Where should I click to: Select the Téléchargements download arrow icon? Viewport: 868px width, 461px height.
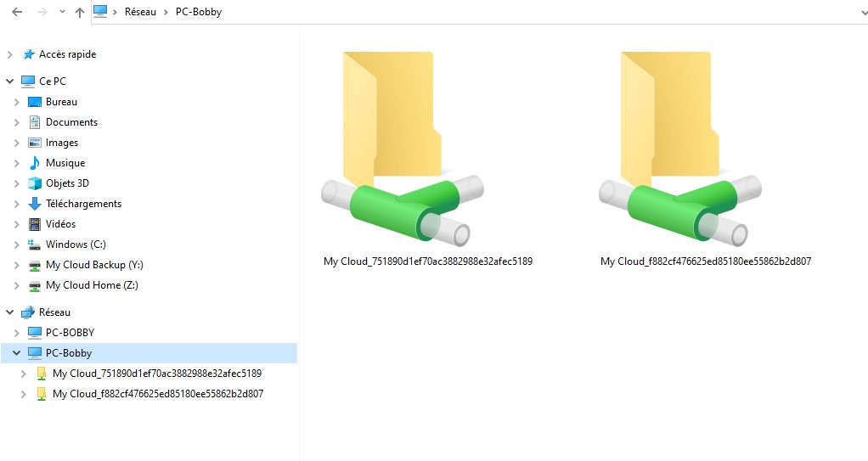pyautogui.click(x=34, y=204)
